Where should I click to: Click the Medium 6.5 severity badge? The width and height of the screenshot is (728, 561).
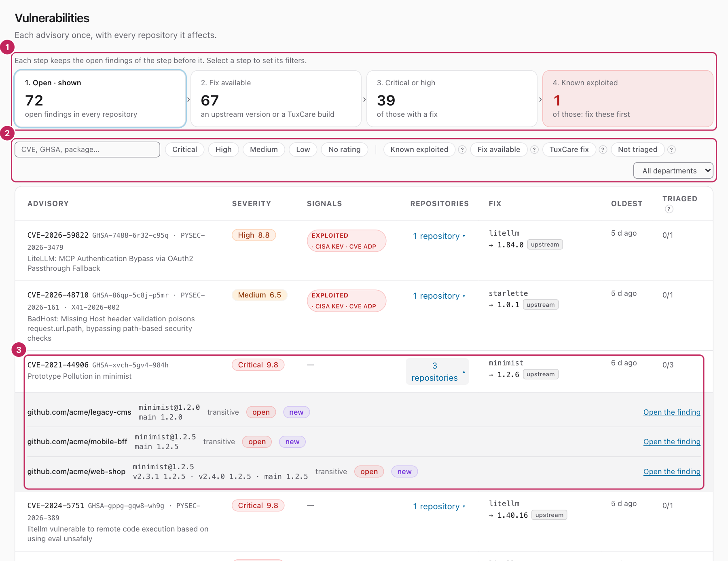tap(259, 295)
